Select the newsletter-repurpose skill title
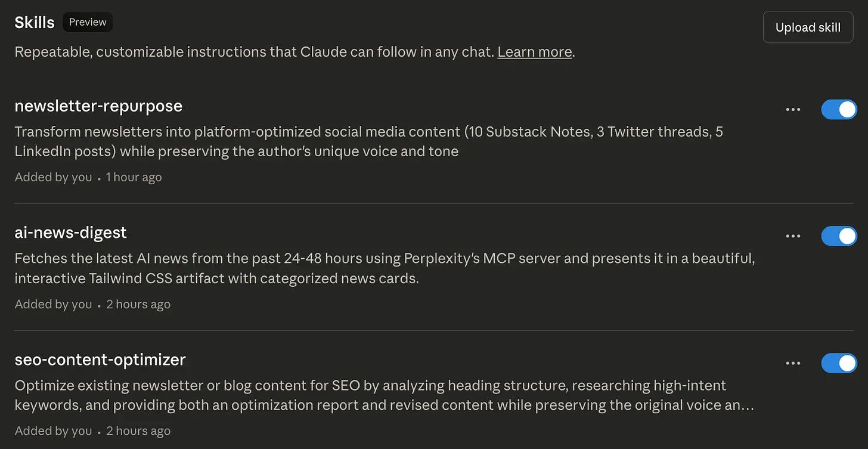Image resolution: width=868 pixels, height=449 pixels. pos(98,106)
